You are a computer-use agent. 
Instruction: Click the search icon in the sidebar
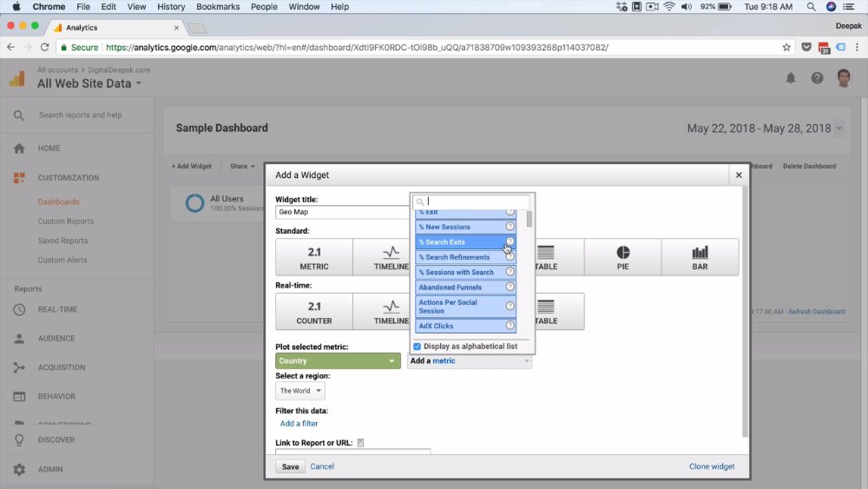pos(19,116)
